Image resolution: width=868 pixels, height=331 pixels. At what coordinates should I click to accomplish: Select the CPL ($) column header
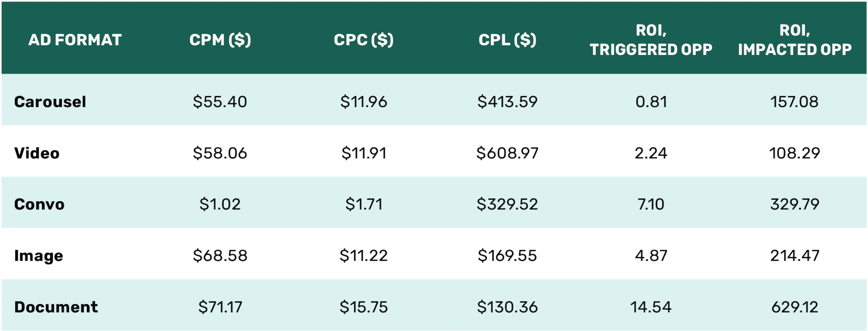507,40
